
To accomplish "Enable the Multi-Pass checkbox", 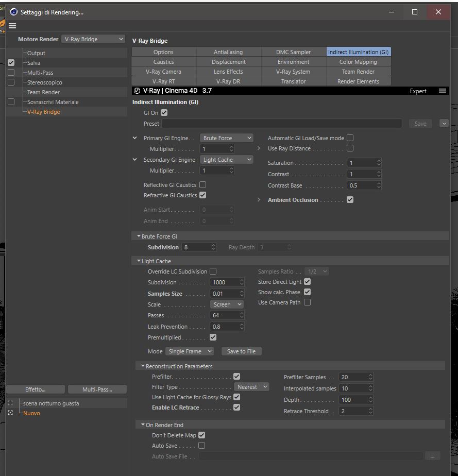I will tap(11, 72).
